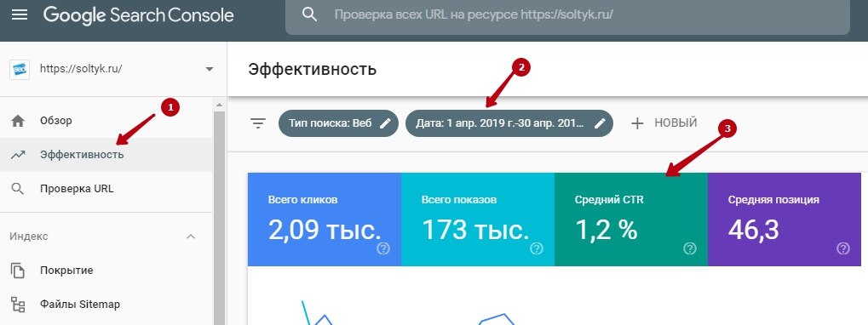Open the Тип поиска: Веб filter chip
The height and width of the screenshot is (325, 868).
pos(338,123)
